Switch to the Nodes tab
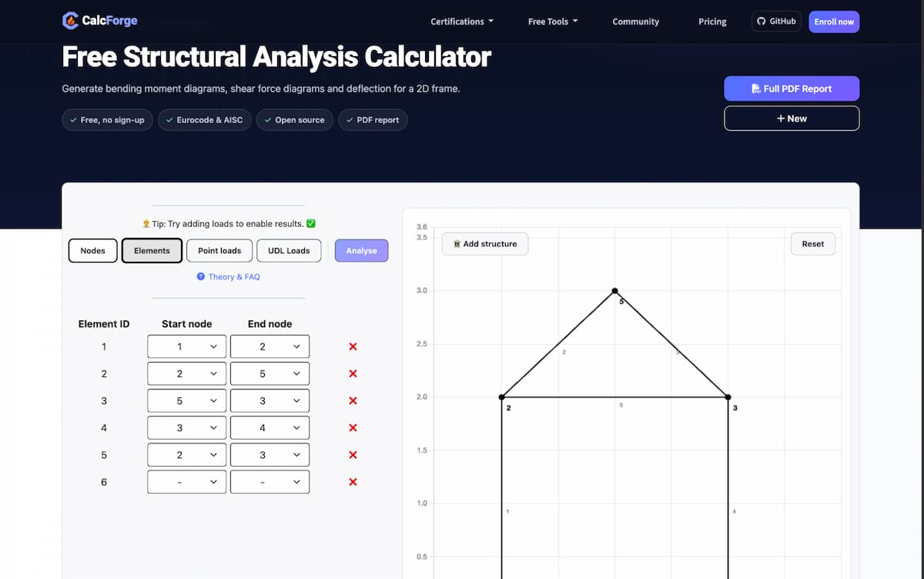 click(x=92, y=250)
